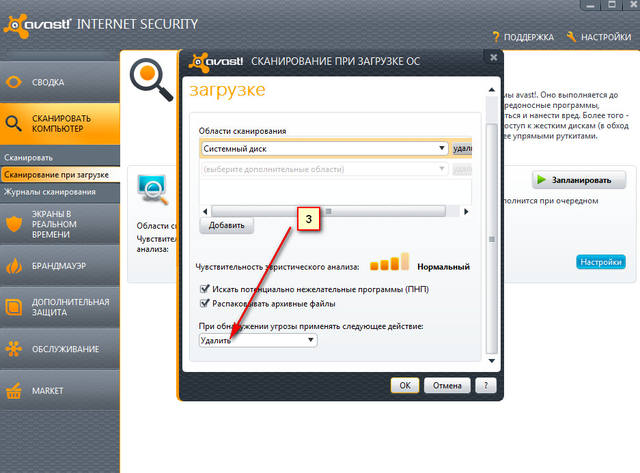This screenshot has height=473, width=640.
Task: Click the avast! logo in the main header
Action: [x=38, y=25]
